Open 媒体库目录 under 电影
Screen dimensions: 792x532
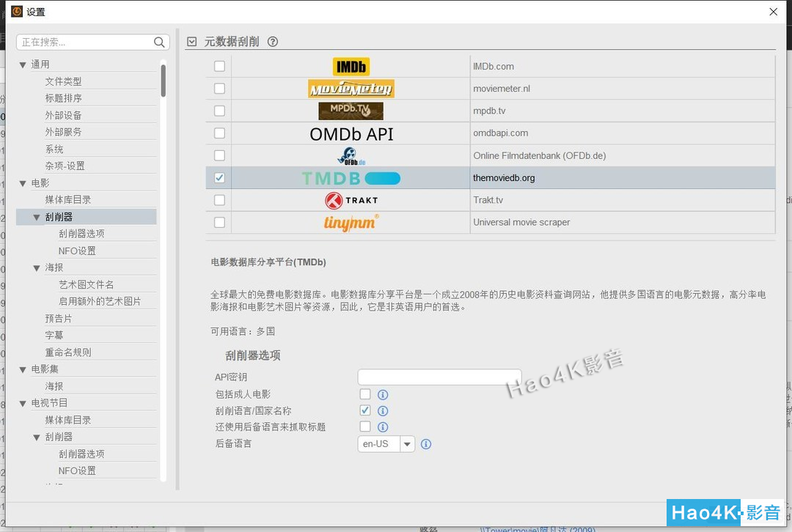click(67, 199)
